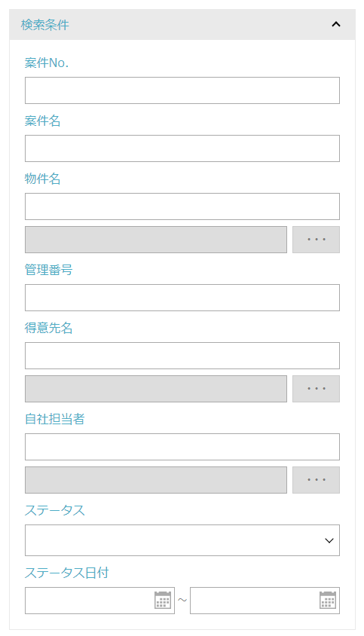Focus the 管理番号 input field
The height and width of the screenshot is (636, 364).
182,298
